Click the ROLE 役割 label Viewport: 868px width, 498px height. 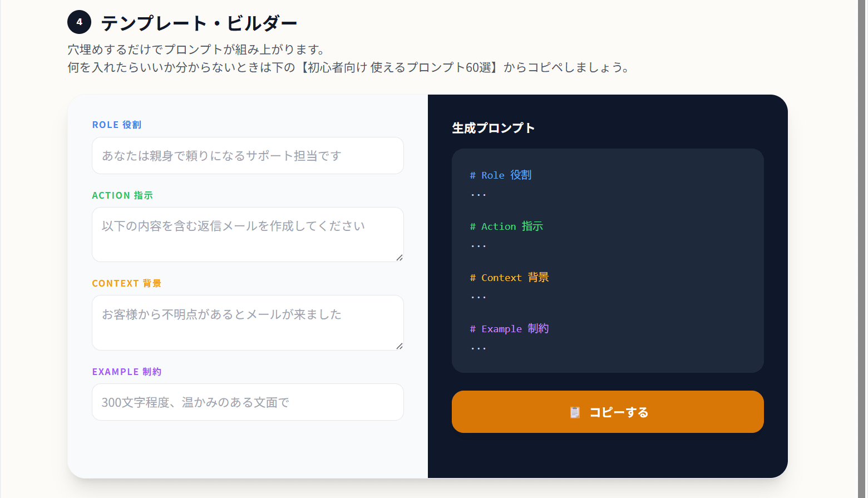[x=117, y=125]
